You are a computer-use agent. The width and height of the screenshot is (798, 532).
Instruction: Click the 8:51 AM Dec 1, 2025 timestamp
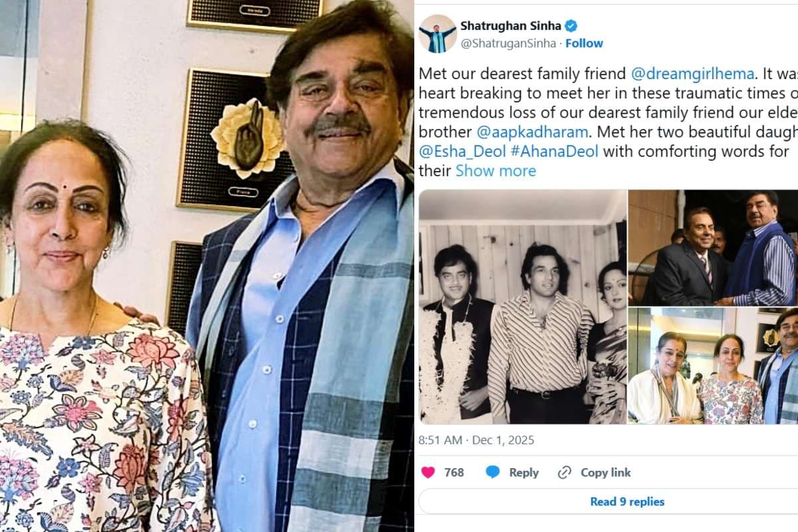click(x=476, y=440)
